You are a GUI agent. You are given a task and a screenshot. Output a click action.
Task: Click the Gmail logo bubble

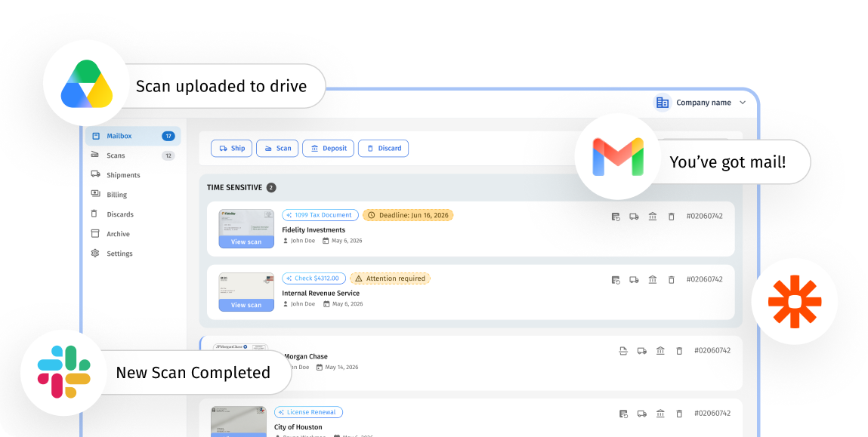[617, 157]
